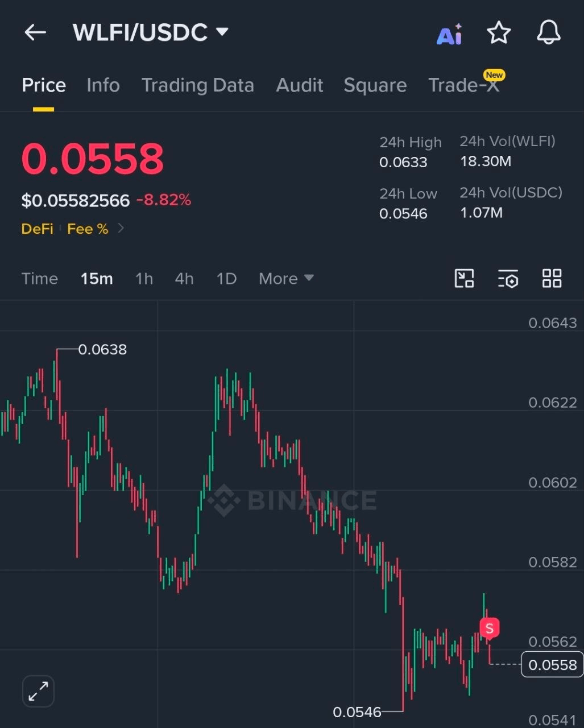Set a price alert with bell icon

(549, 32)
